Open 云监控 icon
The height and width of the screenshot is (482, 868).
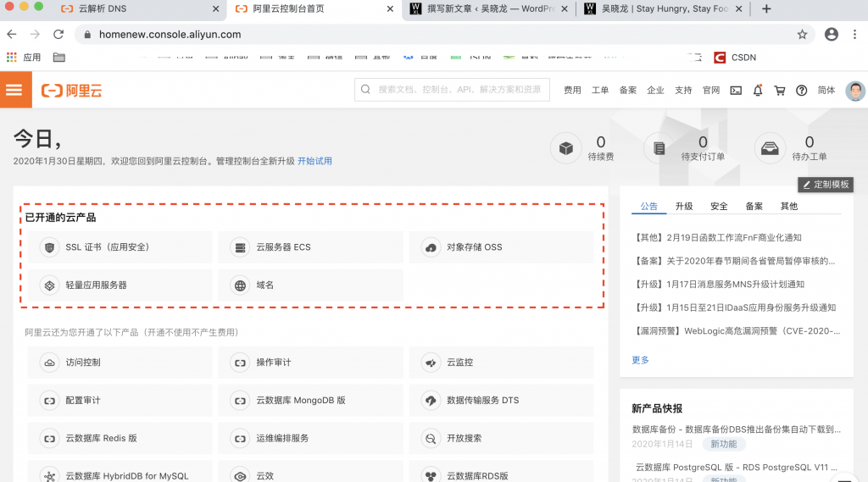click(431, 363)
